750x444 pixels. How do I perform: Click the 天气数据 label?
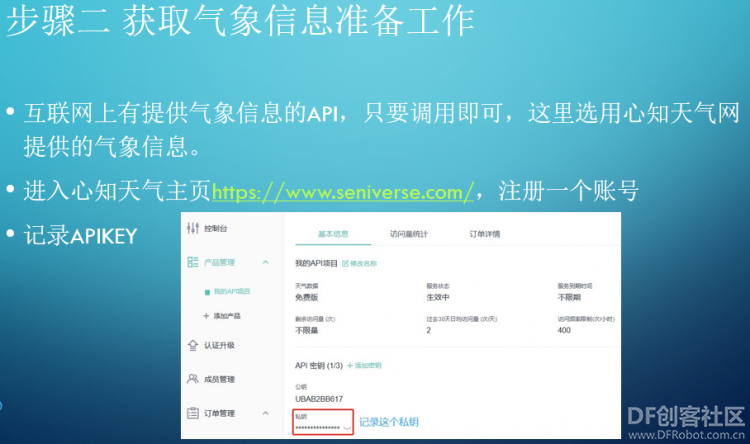pyautogui.click(x=307, y=286)
